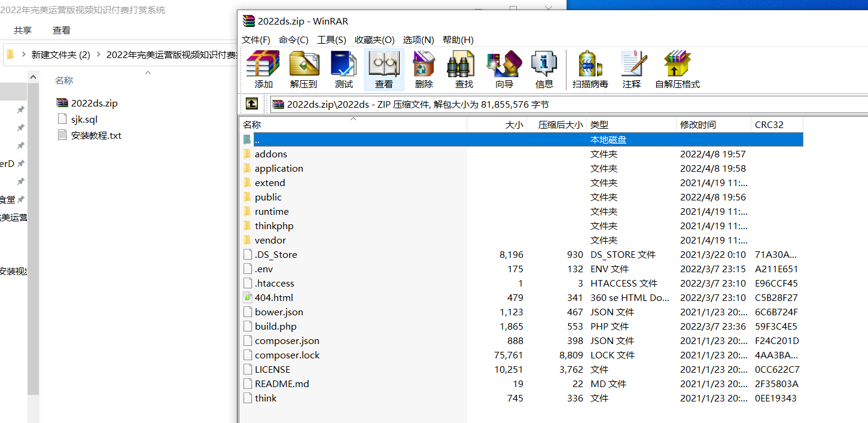This screenshot has width=868, height=423.
Task: Click the 测试 (Test) archive icon
Action: [343, 66]
